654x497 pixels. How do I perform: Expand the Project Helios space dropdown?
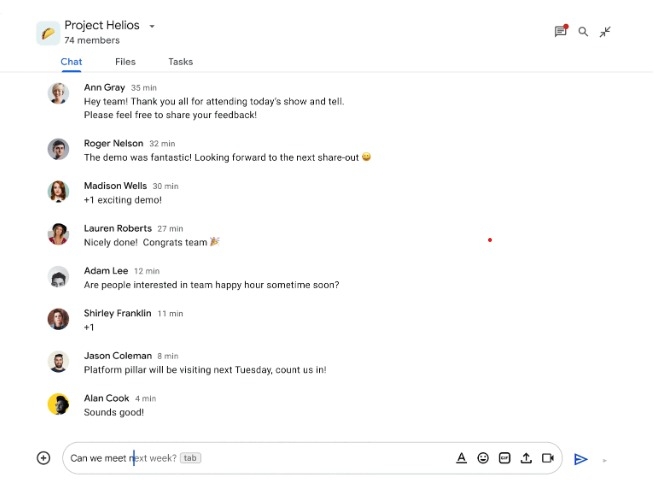pyautogui.click(x=152, y=26)
